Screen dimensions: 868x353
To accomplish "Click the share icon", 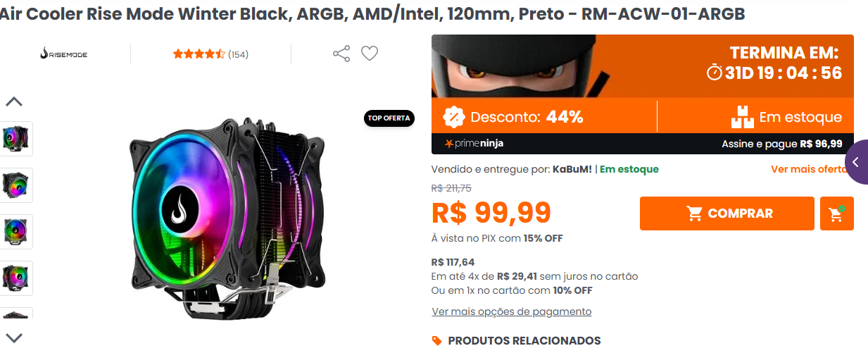I will point(341,54).
